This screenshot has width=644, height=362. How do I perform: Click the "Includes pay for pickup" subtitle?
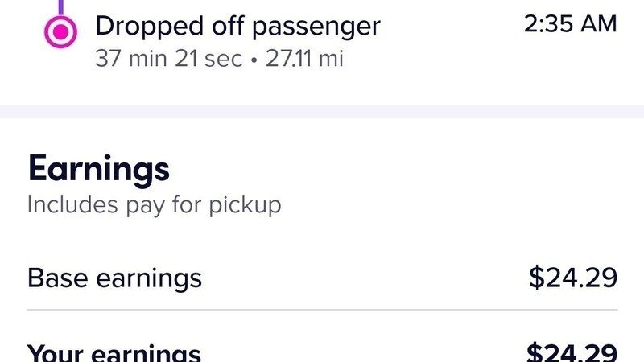(154, 204)
